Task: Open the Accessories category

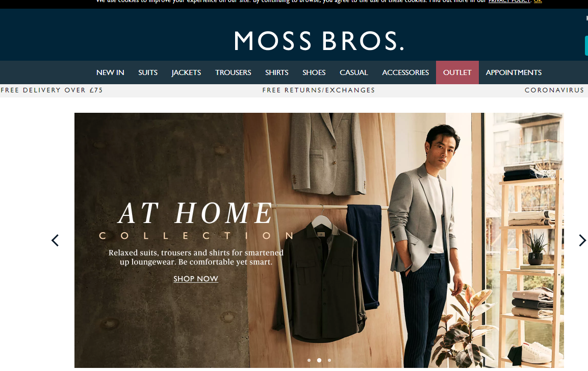Action: click(x=405, y=72)
